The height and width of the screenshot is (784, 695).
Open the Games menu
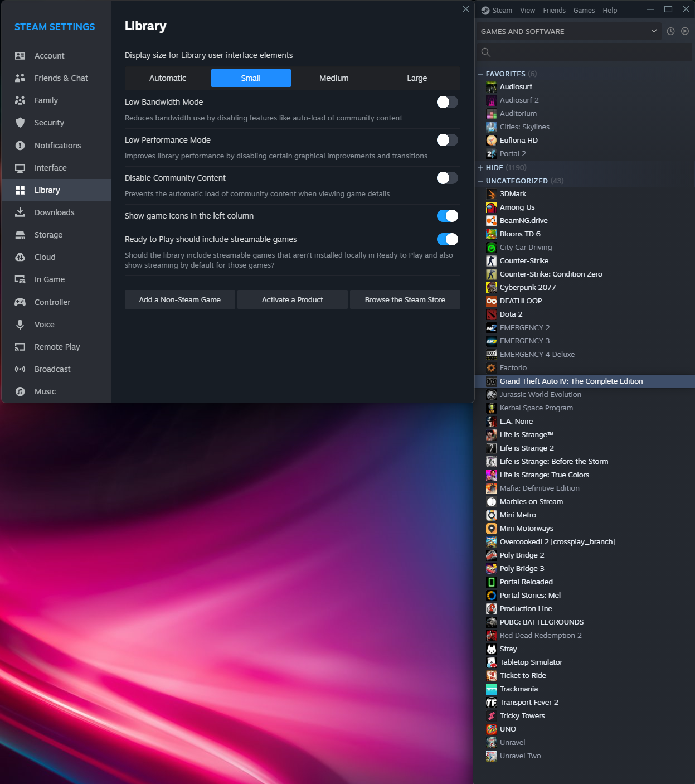584,11
